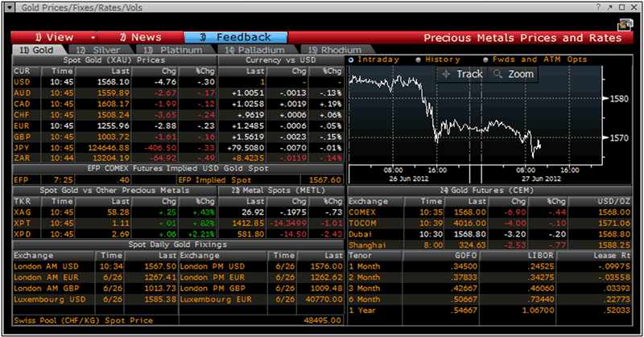This screenshot has height=337, width=644.
Task: Select the History radio button
Action: tap(418, 60)
